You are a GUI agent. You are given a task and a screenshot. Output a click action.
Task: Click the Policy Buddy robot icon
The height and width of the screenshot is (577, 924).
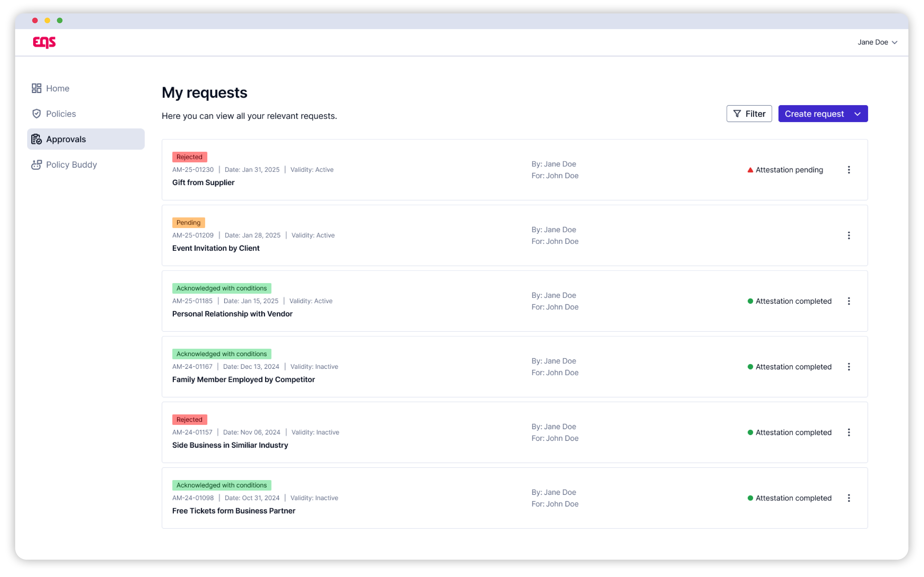point(36,164)
